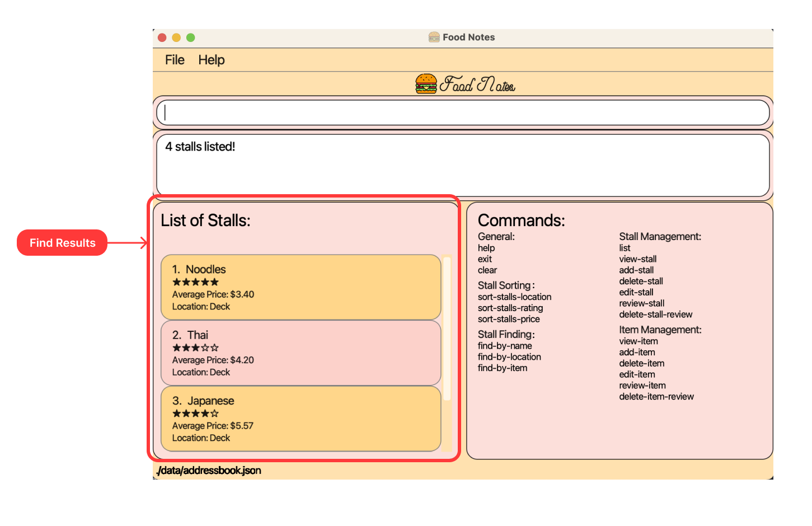
Task: Maximize the window with green button
Action: tap(190, 37)
